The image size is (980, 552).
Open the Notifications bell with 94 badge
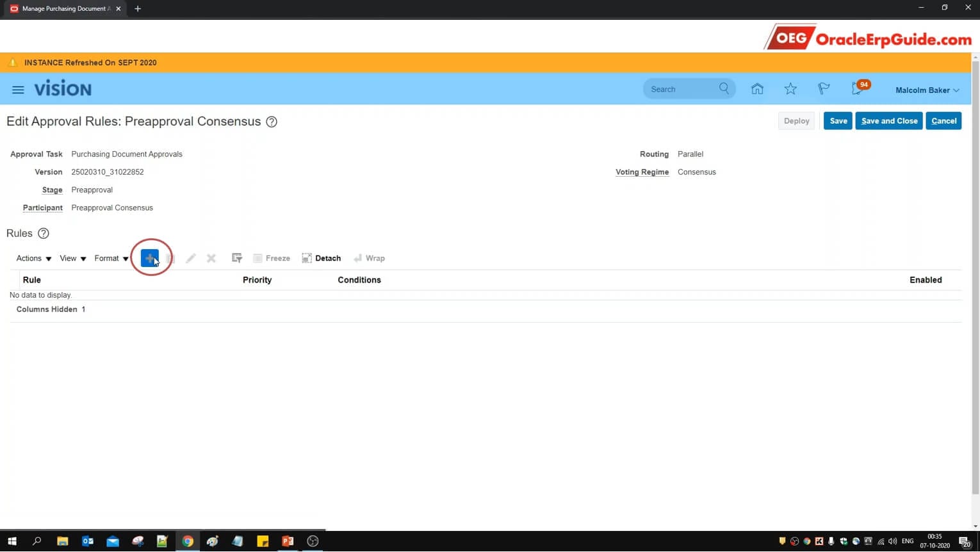860,88
